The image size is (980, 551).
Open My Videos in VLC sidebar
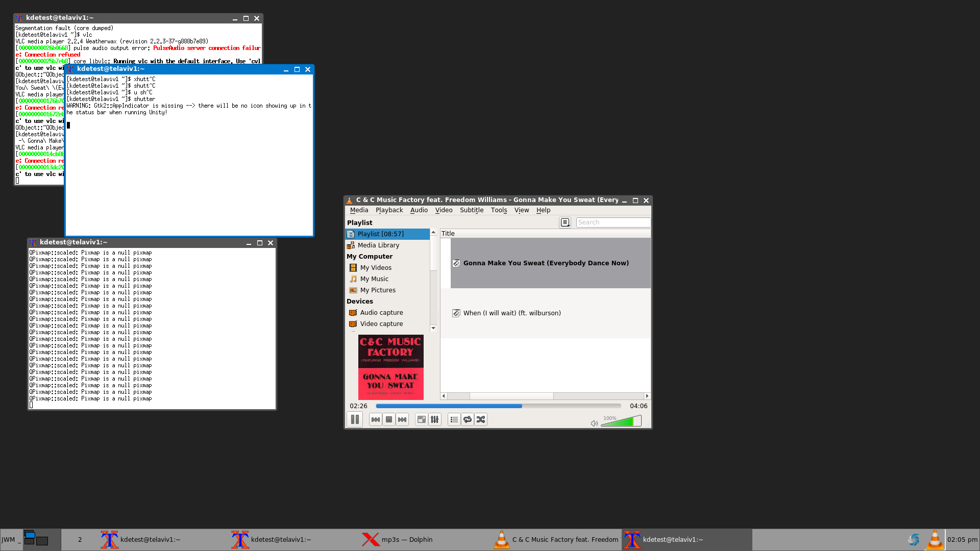point(387,268)
